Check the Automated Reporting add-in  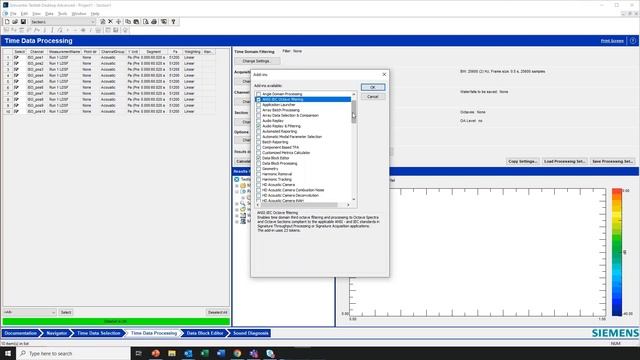258,131
